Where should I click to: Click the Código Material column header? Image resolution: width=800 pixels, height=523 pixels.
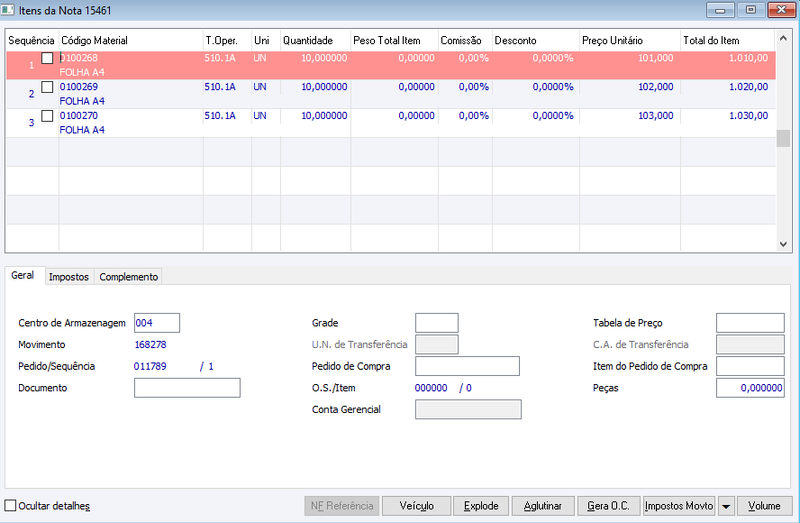[x=131, y=40]
